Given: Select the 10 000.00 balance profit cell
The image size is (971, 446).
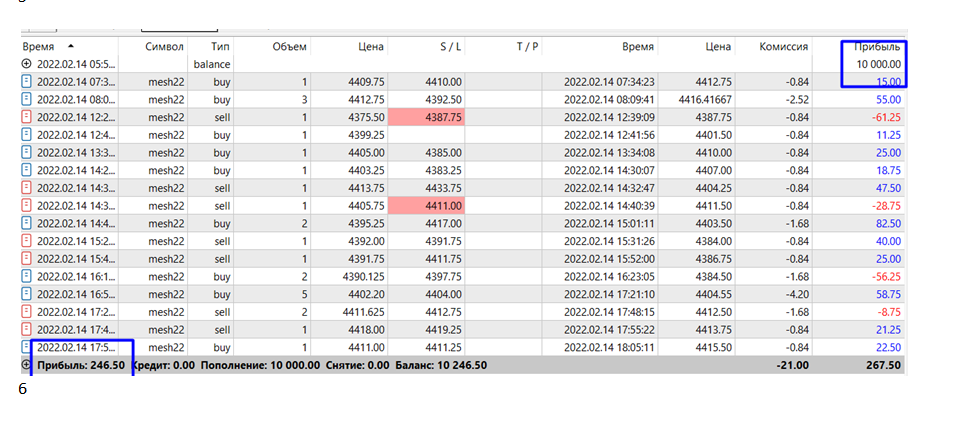Looking at the screenshot, I should tap(879, 64).
